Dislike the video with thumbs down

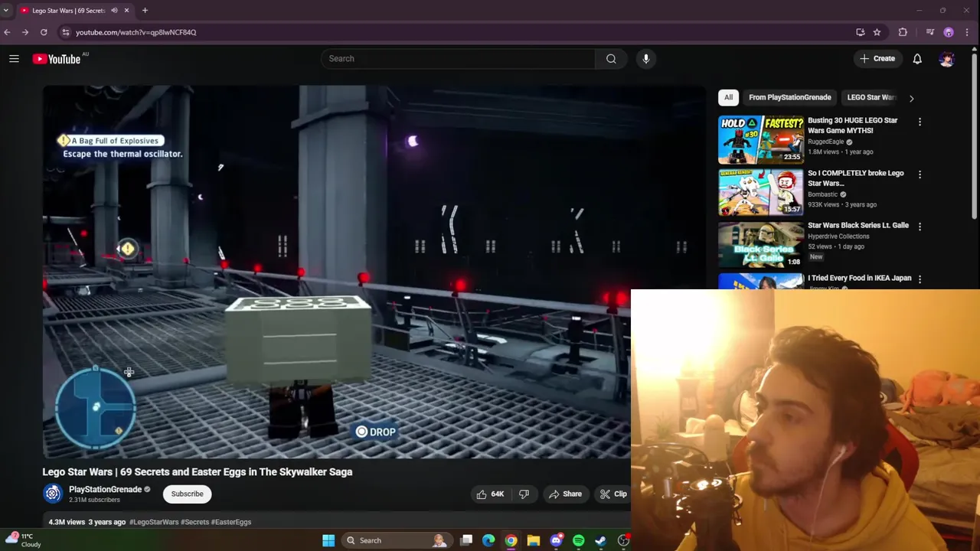pos(524,494)
